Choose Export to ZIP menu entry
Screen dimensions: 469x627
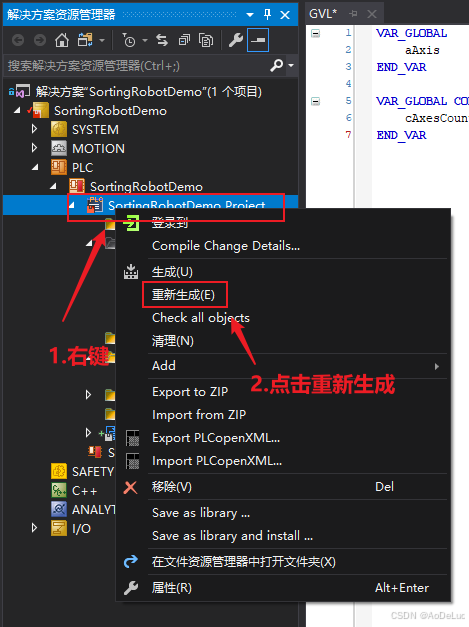click(x=190, y=391)
